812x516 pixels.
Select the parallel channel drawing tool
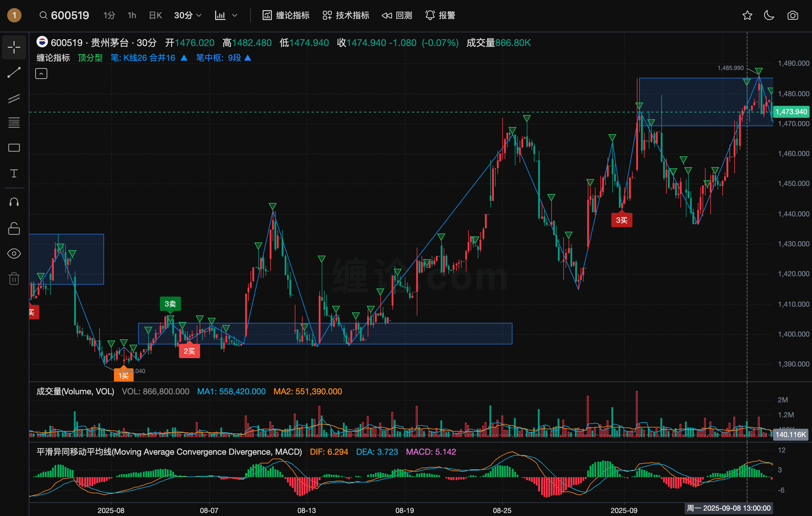[x=14, y=98]
